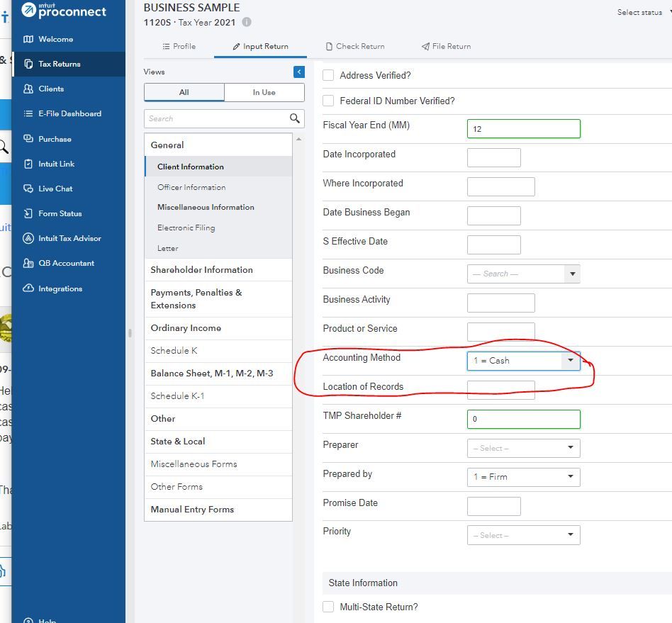Open the File Return tab
The height and width of the screenshot is (623, 672).
(446, 46)
